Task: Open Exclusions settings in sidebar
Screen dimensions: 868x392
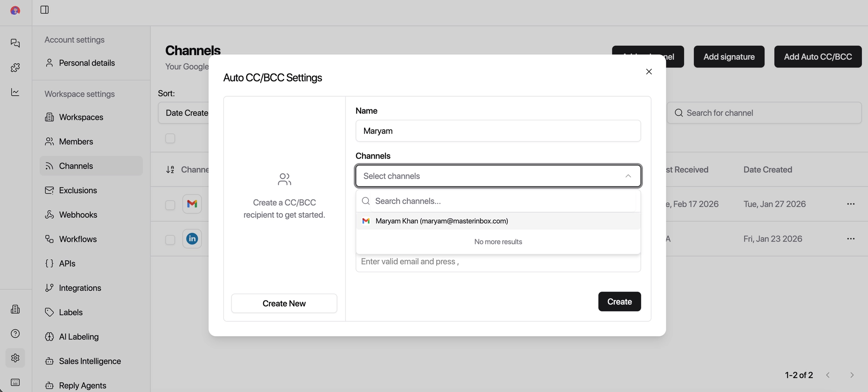Action: (78, 190)
